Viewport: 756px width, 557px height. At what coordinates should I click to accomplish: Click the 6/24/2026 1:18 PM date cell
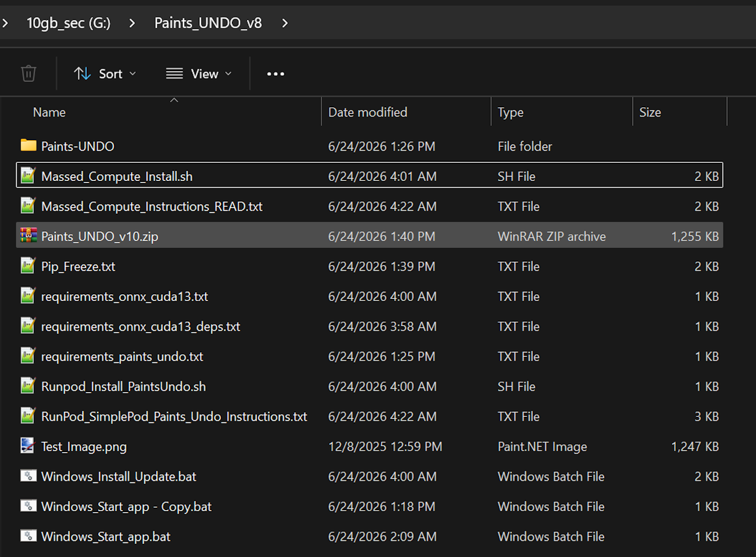[x=382, y=507]
